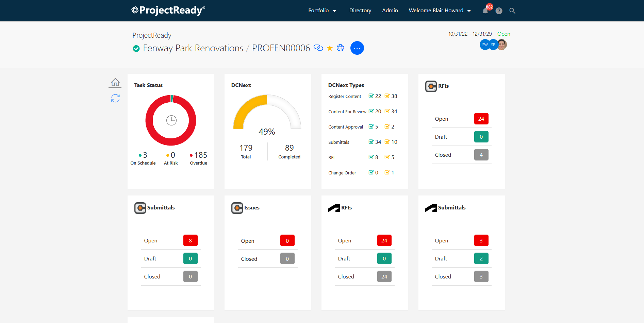Image resolution: width=644 pixels, height=323 pixels.
Task: Click the ProjectReady breadcrumb text
Action: pyautogui.click(x=152, y=35)
